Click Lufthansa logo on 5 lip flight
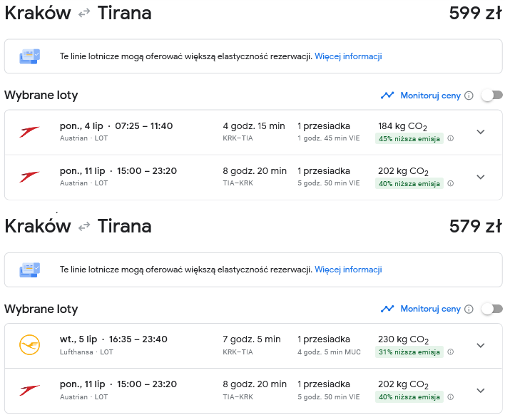This screenshot has width=505, height=420. [x=29, y=344]
